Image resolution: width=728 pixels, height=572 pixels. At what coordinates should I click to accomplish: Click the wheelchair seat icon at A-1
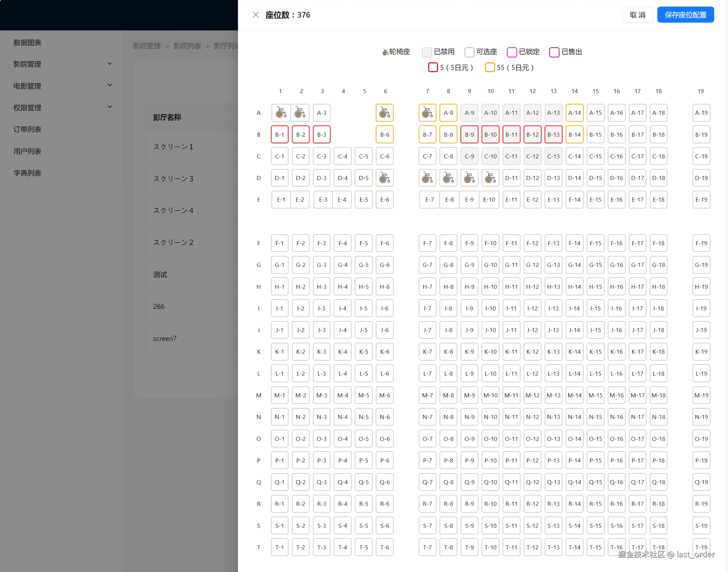pos(281,113)
